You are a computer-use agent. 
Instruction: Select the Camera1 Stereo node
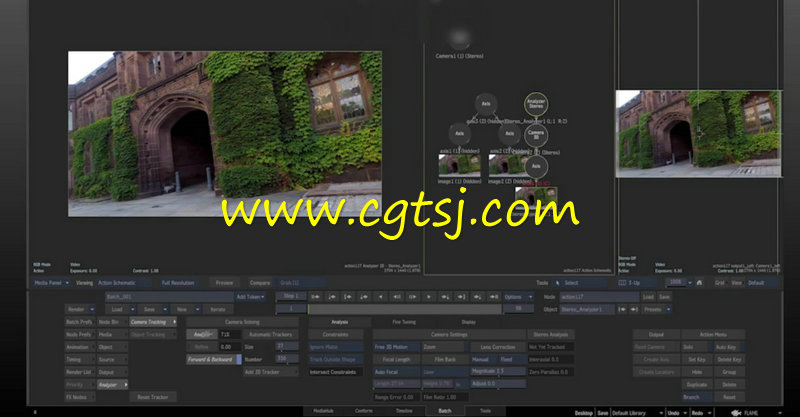[459, 39]
